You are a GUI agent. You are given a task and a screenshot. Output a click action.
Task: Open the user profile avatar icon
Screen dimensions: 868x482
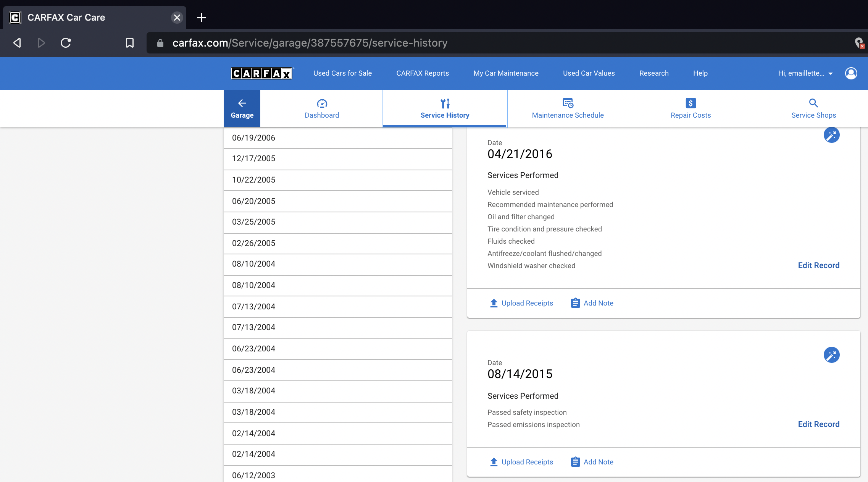pos(851,73)
